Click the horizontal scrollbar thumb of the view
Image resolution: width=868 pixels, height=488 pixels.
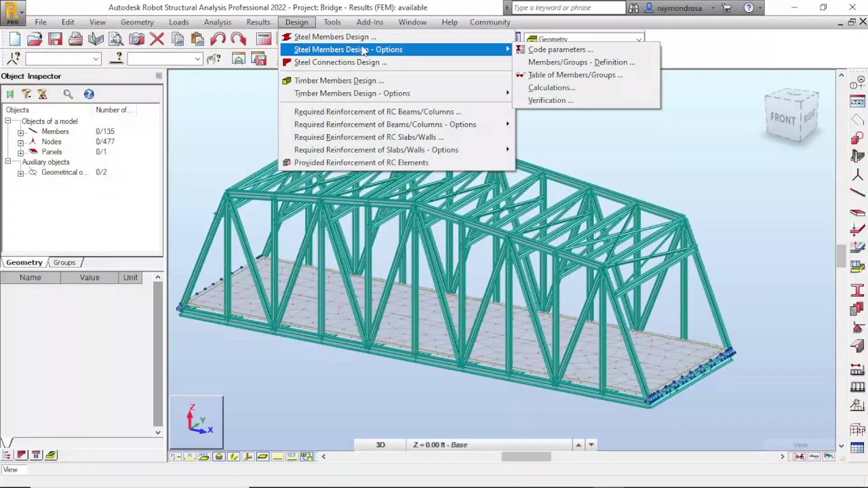(x=526, y=457)
